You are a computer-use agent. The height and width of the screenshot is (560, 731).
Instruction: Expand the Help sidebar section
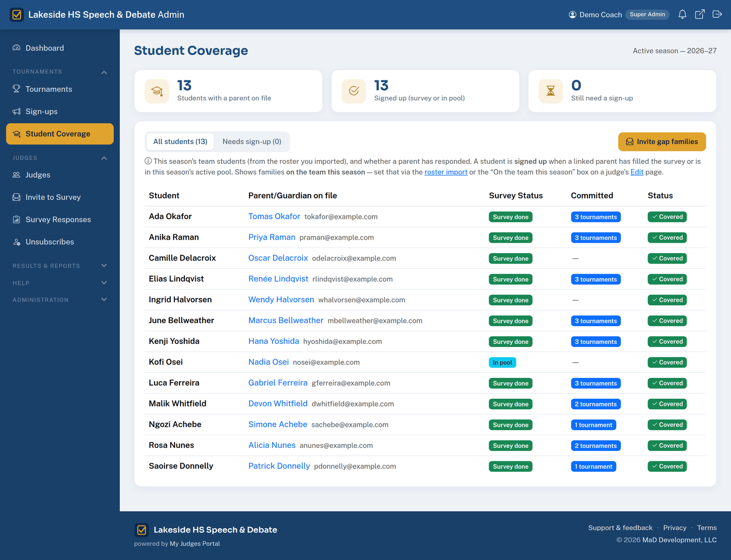[104, 283]
